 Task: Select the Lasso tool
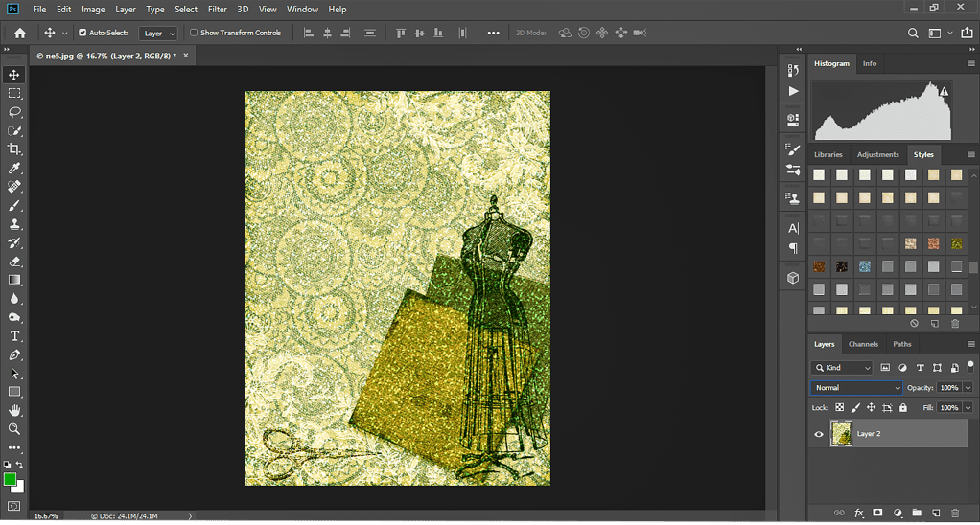point(14,112)
